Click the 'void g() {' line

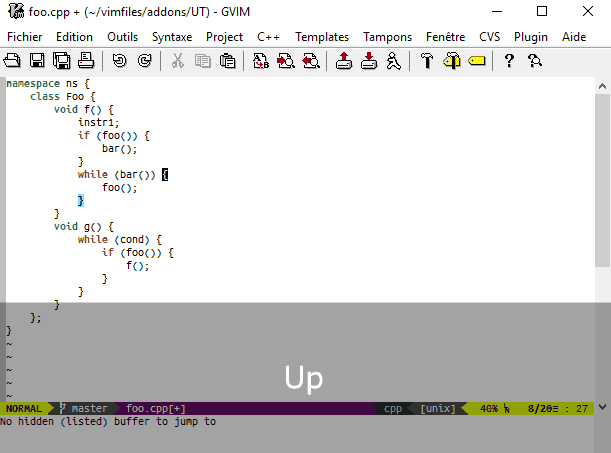[84, 227]
